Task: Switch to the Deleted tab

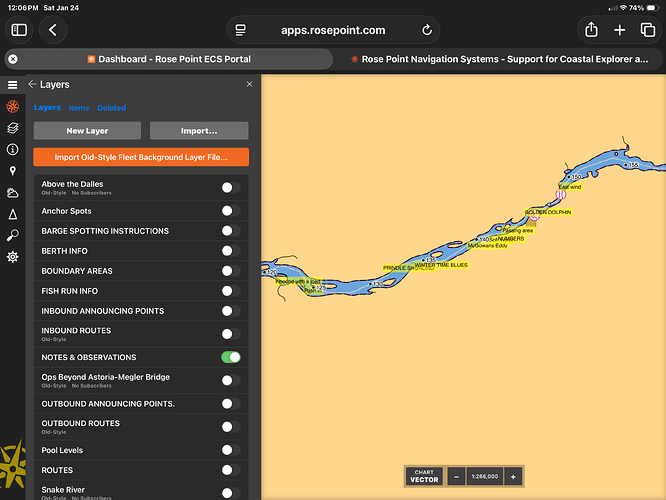Action: point(111,108)
